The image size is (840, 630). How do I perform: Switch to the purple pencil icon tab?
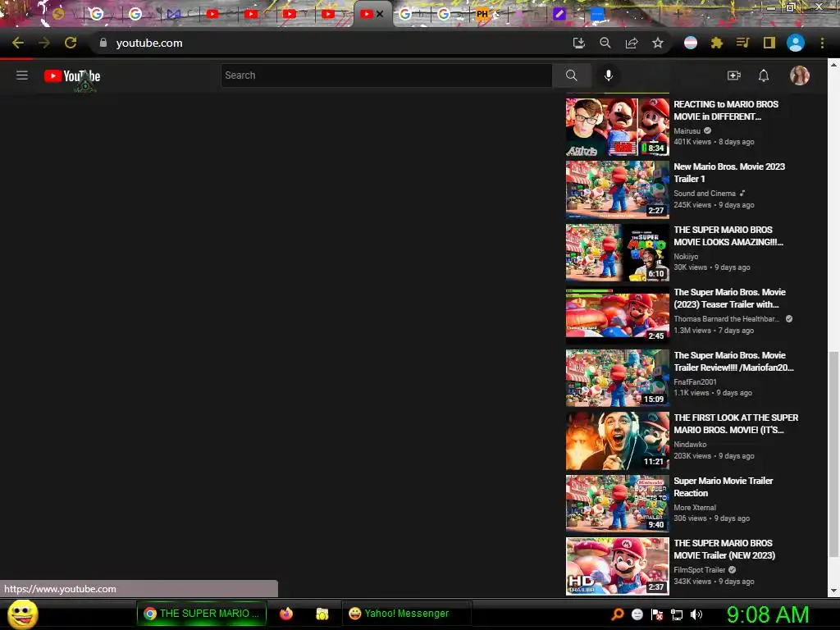pyautogui.click(x=559, y=15)
